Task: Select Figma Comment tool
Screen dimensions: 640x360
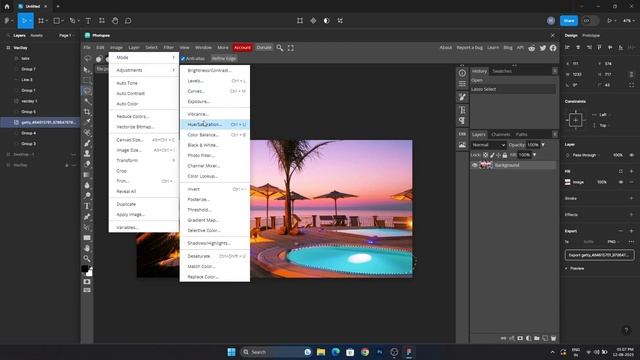Action: pyautogui.click(x=128, y=20)
